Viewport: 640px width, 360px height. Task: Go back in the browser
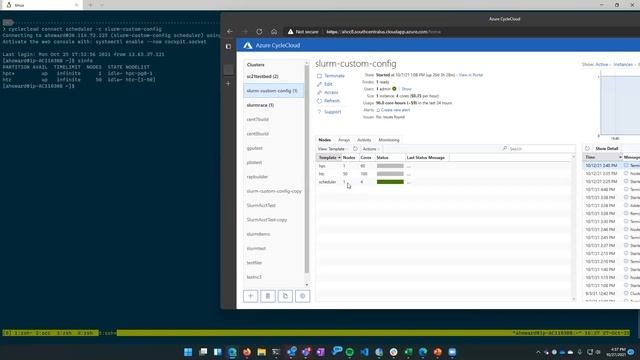pos(230,31)
